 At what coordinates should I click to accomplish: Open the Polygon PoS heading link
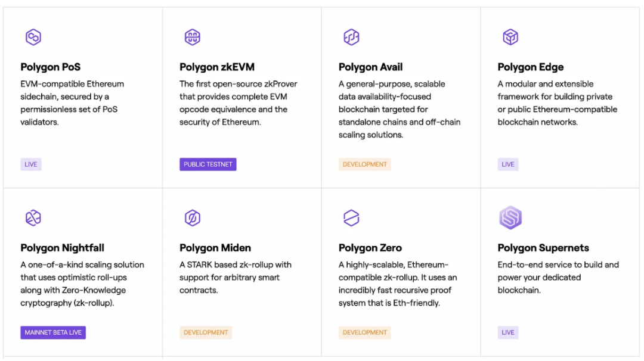(x=51, y=67)
